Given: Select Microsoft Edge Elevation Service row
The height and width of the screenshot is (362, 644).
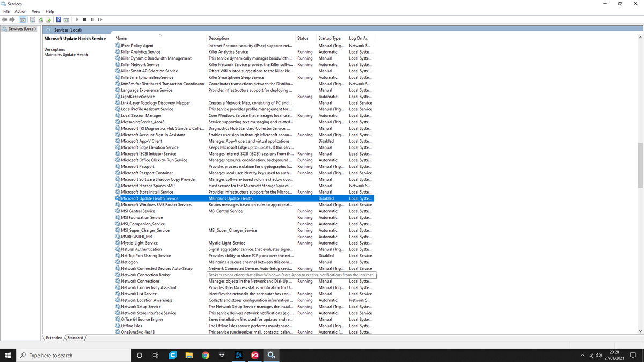Looking at the screenshot, I should (244, 147).
